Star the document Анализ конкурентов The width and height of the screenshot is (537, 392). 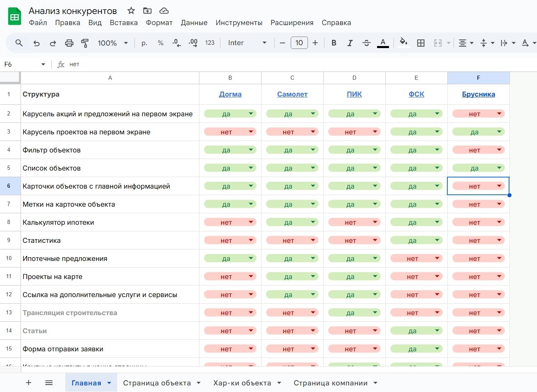[131, 11]
